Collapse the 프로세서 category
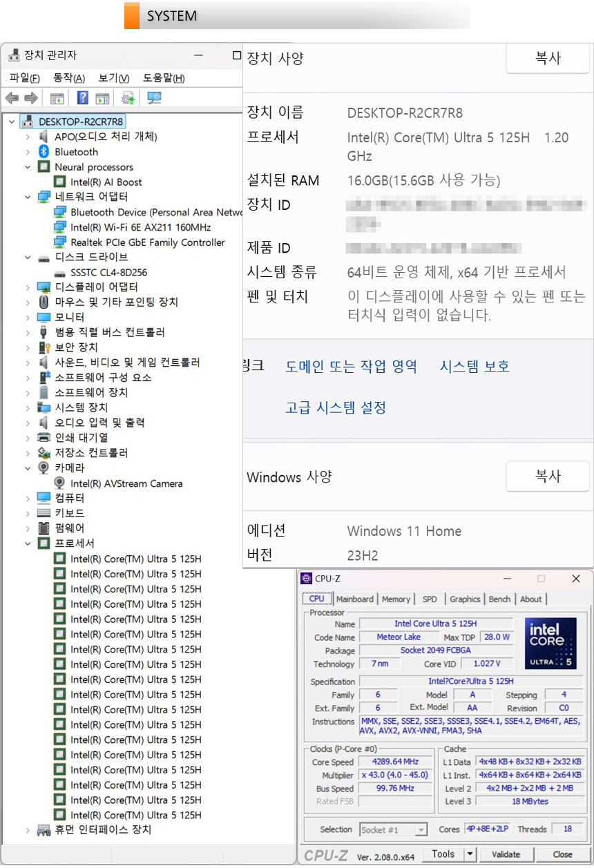The height and width of the screenshot is (868, 594). (x=28, y=543)
